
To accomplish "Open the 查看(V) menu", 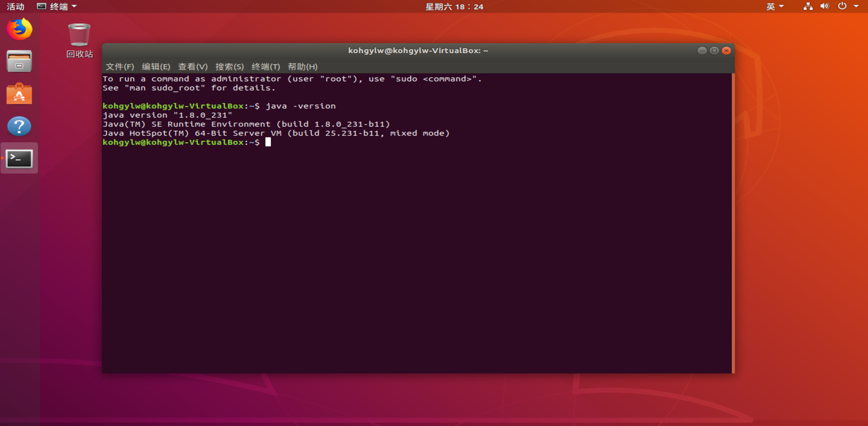I will coord(193,67).
